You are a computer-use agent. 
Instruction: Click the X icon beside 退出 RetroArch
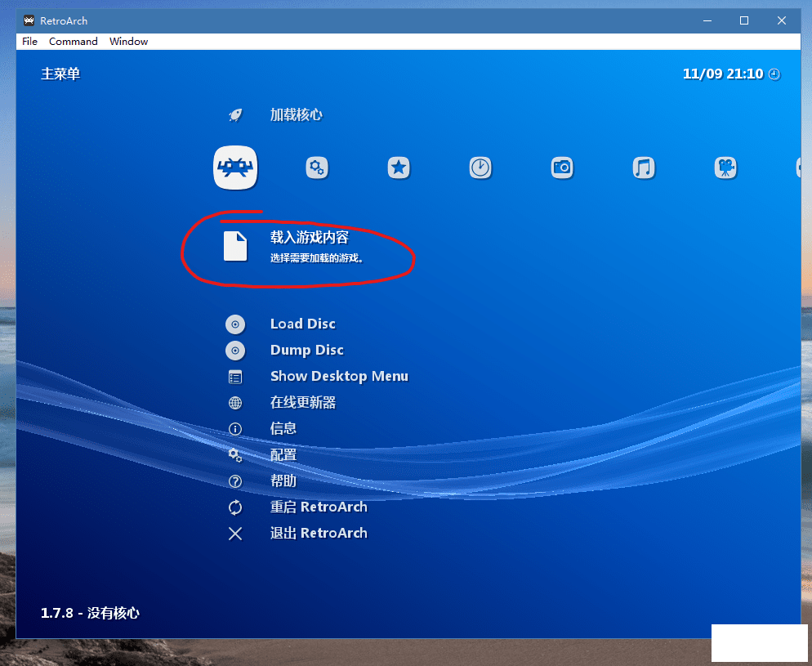[x=235, y=534]
